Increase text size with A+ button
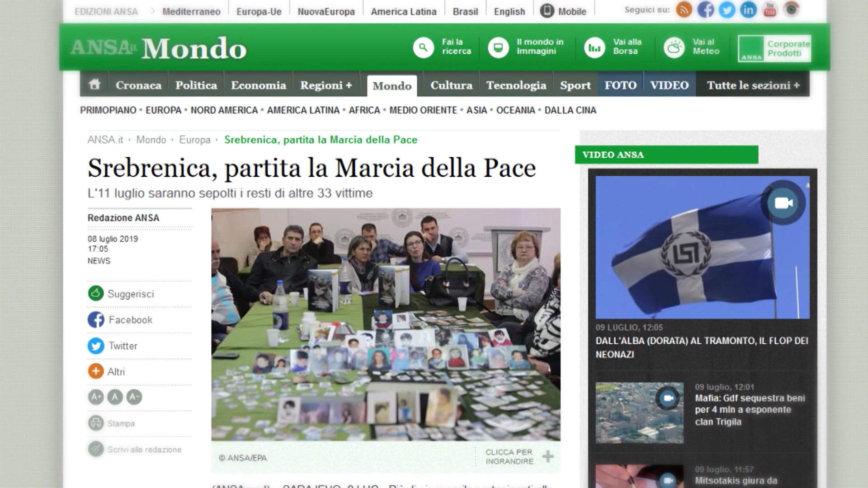The width and height of the screenshot is (868, 488). pos(96,397)
